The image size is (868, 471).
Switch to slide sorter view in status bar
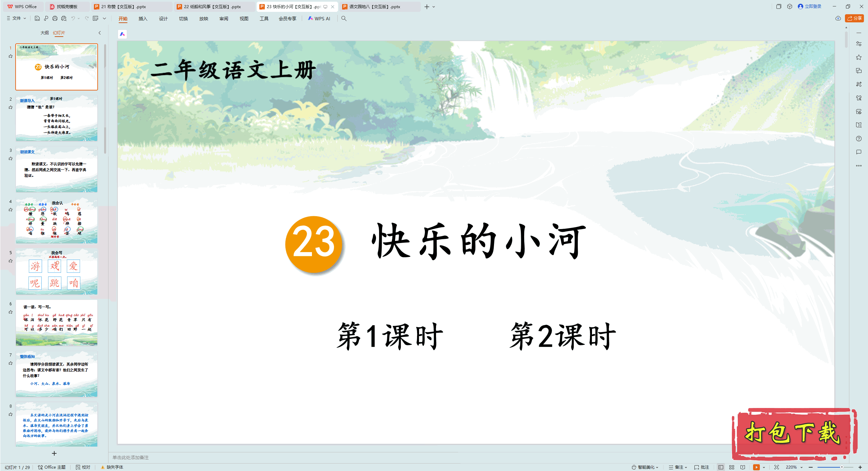[x=732, y=467]
